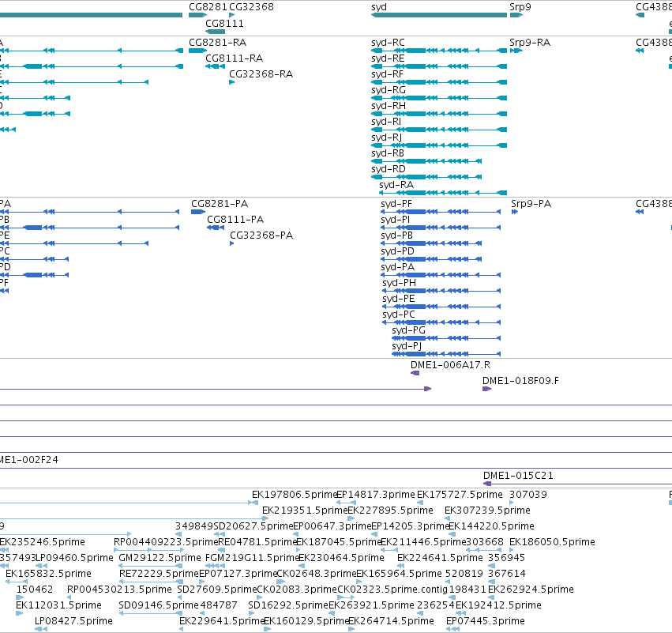Click the Srp9-PA protein label
This screenshot has height=633, width=672.
coord(531,204)
